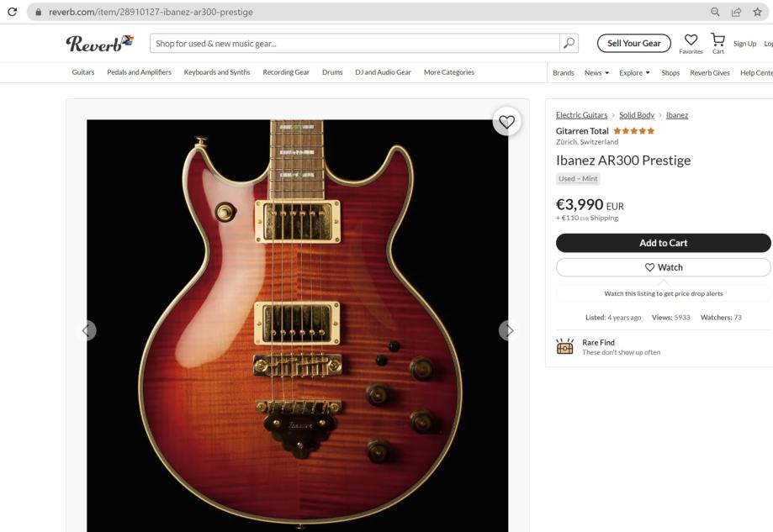Show next guitar photo with right arrow

click(x=507, y=330)
